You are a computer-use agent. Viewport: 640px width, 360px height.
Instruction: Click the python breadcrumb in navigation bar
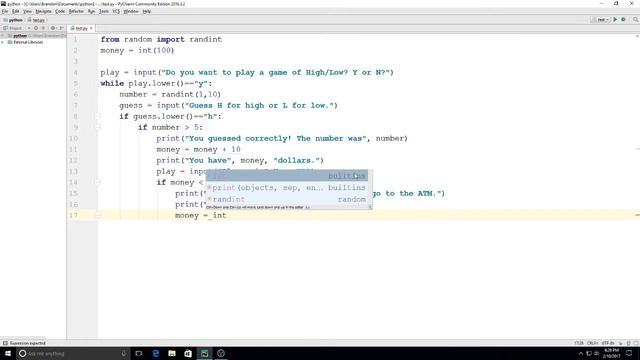coord(13,20)
